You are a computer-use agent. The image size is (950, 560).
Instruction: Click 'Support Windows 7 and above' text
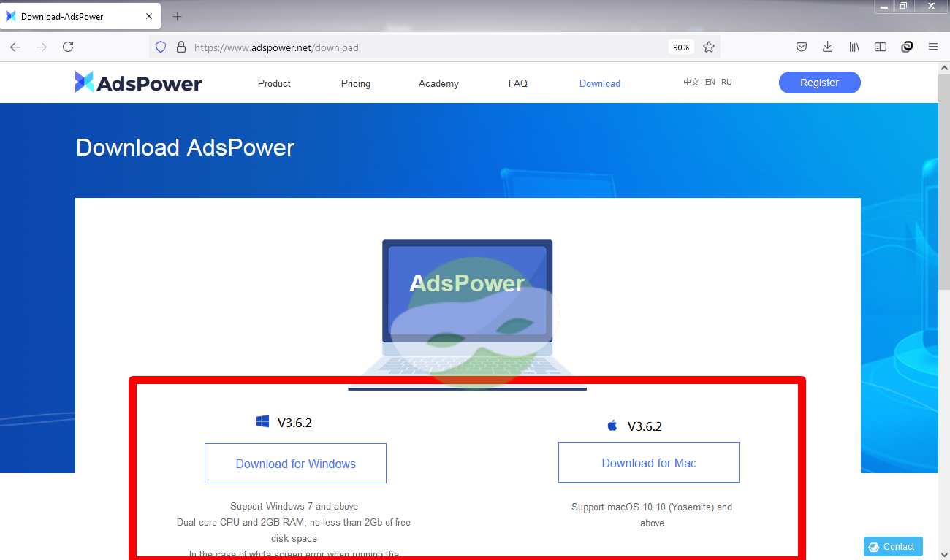pos(294,506)
